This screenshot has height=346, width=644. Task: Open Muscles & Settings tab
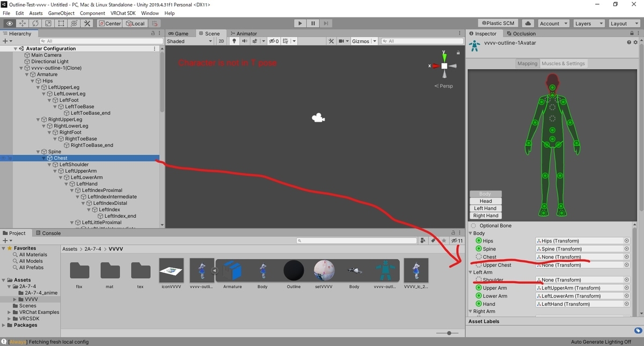tap(563, 63)
